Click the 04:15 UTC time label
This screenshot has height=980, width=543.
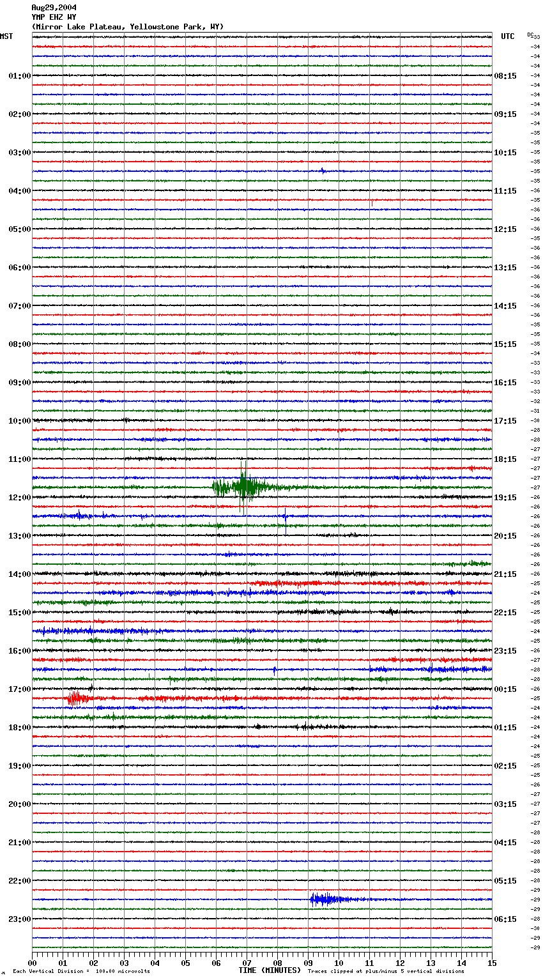click(505, 843)
